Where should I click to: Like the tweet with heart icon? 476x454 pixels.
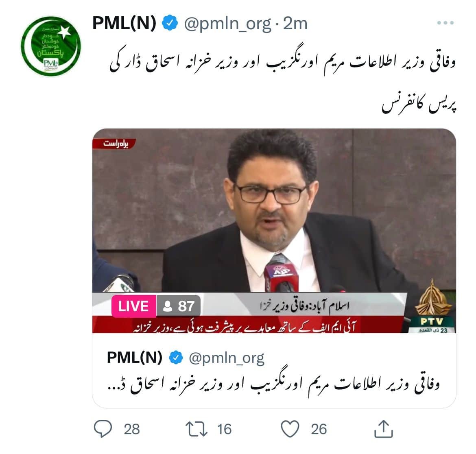tap(290, 429)
